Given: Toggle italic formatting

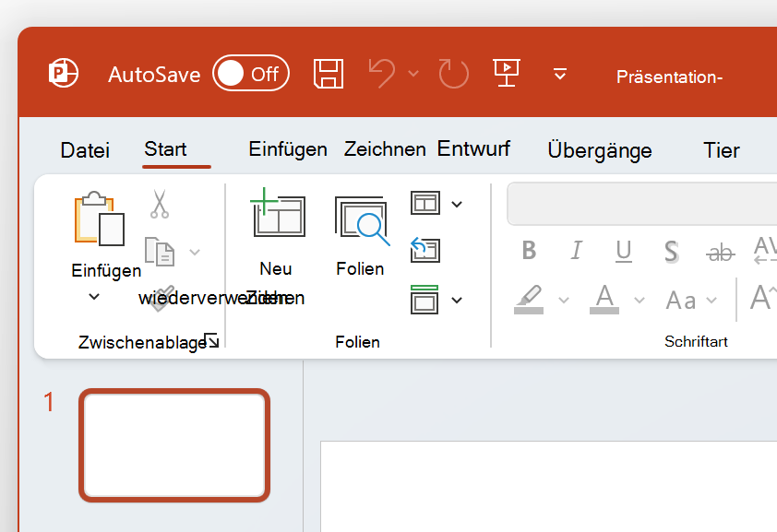Looking at the screenshot, I should [x=576, y=250].
